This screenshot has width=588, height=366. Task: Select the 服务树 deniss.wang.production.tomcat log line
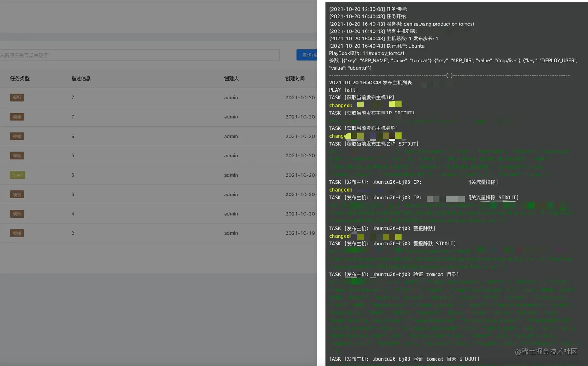click(x=402, y=24)
